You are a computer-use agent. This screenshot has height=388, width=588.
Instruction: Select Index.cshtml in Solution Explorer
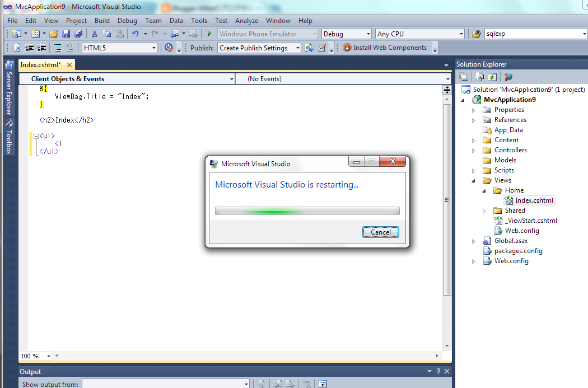[534, 200]
